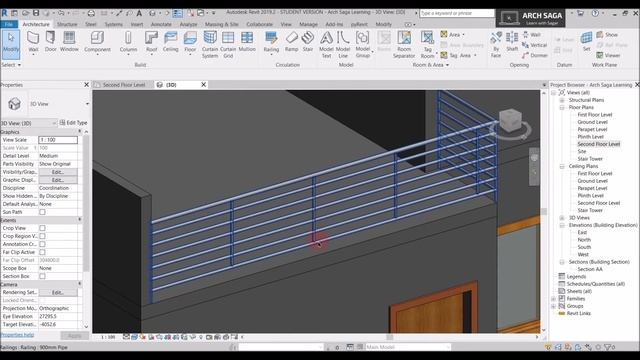Switch to the Second Floor Level view tab
Image resolution: width=640 pixels, height=360 pixels.
coord(124,85)
